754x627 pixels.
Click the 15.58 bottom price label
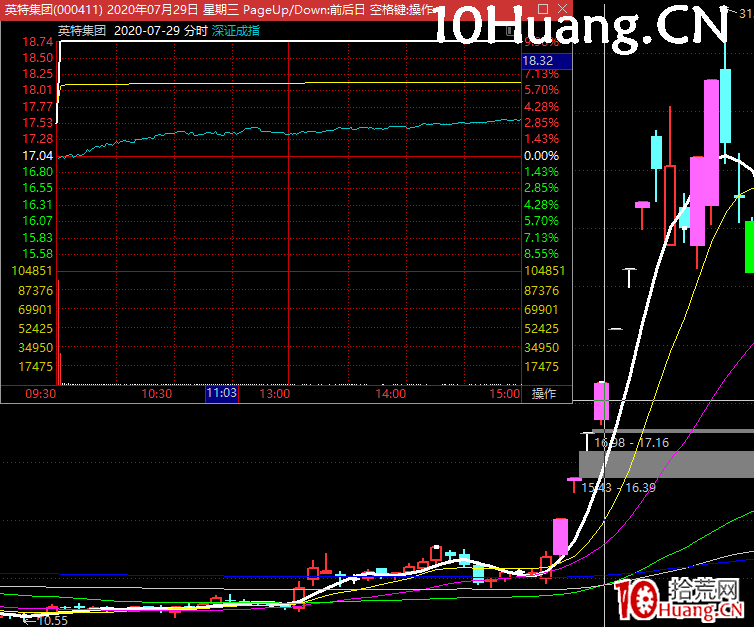click(x=38, y=254)
